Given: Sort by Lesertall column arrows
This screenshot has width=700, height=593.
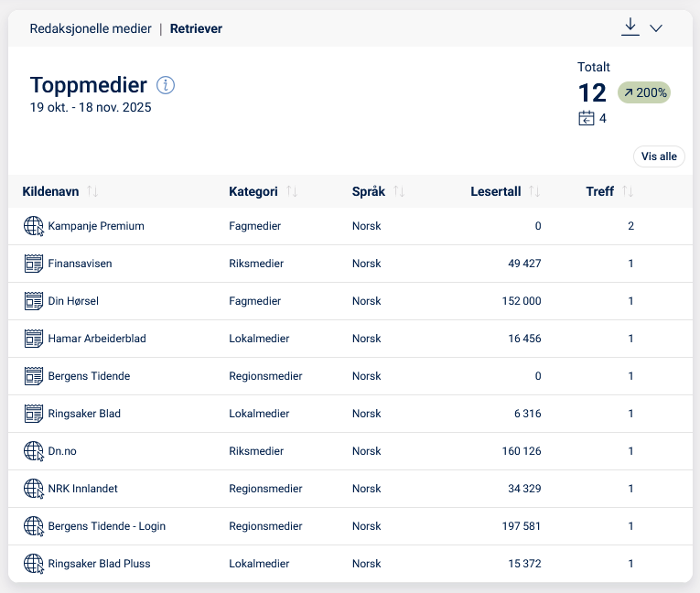Looking at the screenshot, I should click(534, 191).
